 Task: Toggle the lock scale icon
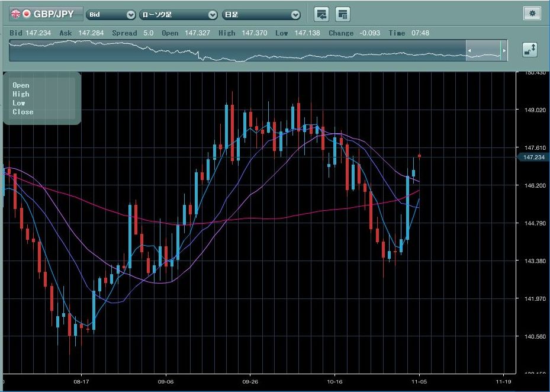click(x=530, y=50)
